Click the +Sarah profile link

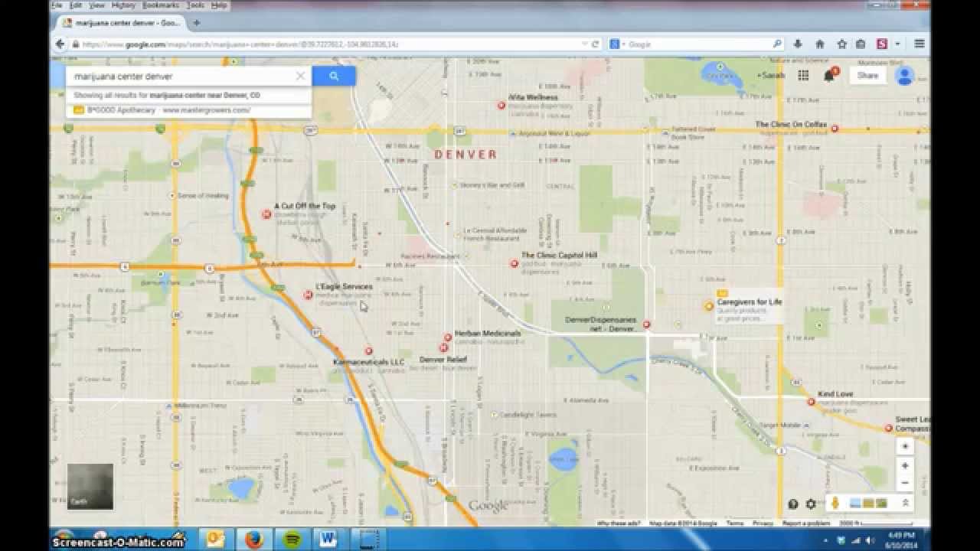pyautogui.click(x=772, y=75)
